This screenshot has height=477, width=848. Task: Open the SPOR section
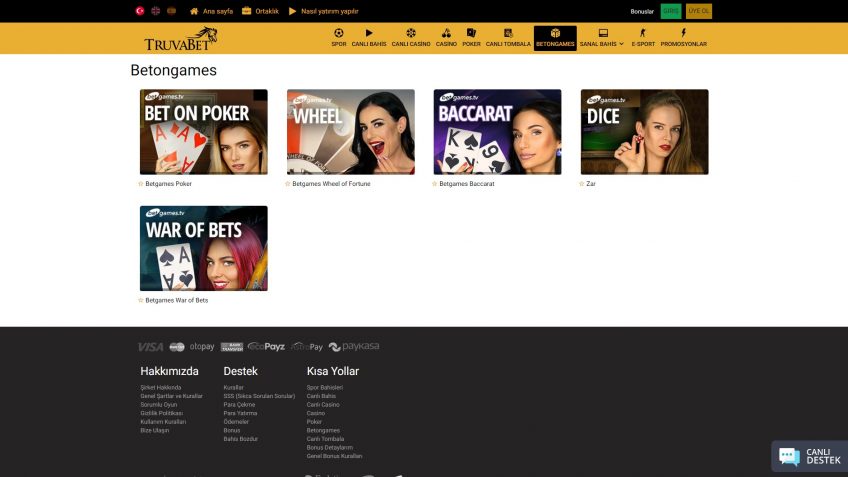tap(339, 38)
